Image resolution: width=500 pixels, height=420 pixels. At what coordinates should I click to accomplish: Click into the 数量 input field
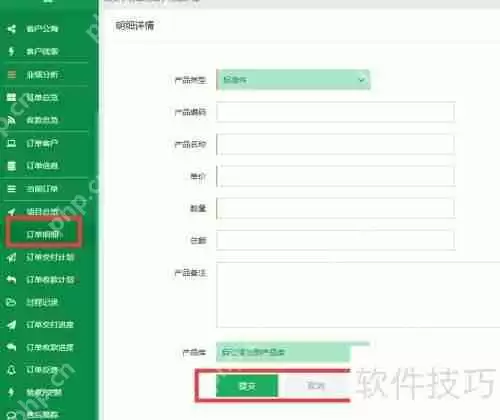tap(335, 208)
